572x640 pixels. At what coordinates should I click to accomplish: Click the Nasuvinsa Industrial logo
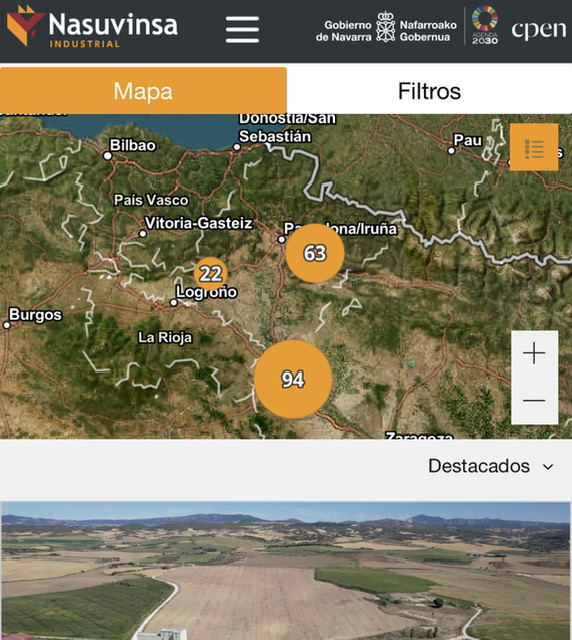92,27
